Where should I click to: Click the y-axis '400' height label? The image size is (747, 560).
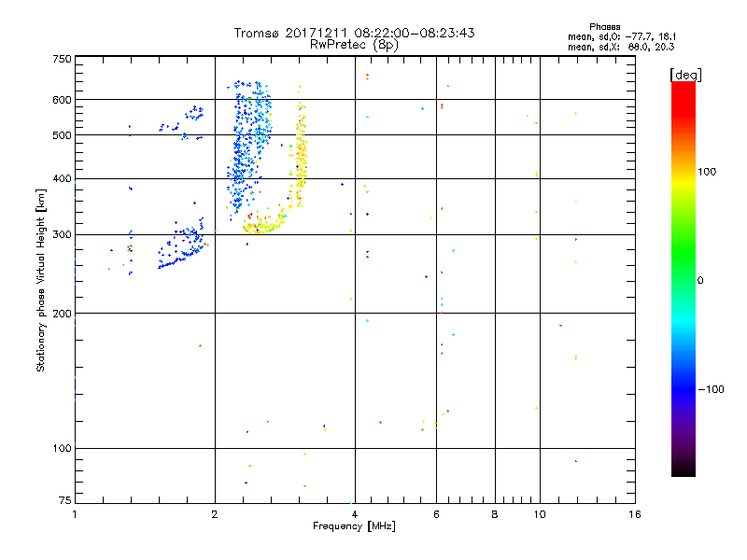click(x=62, y=178)
